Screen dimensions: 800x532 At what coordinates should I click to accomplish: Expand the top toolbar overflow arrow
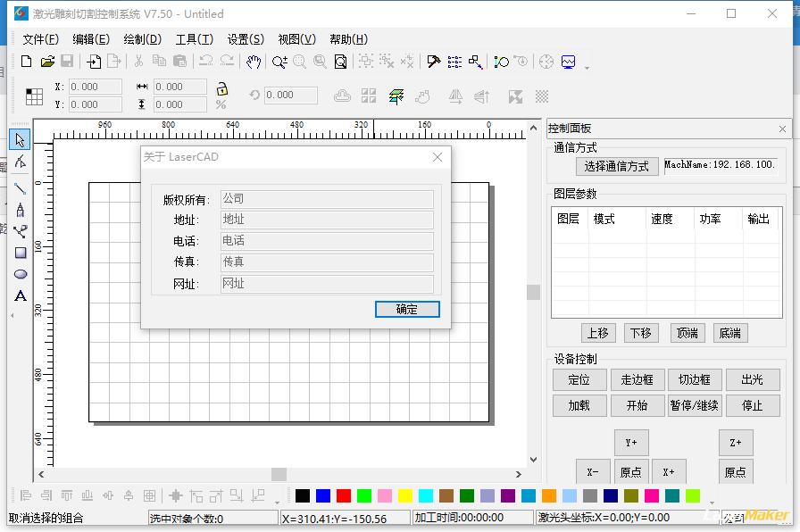coord(587,68)
